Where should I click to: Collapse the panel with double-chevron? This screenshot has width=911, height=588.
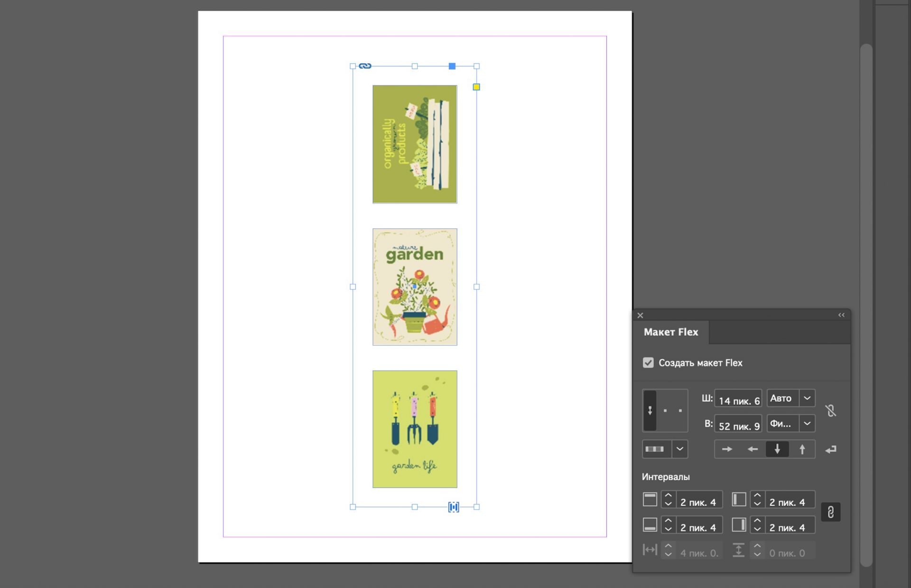point(841,315)
